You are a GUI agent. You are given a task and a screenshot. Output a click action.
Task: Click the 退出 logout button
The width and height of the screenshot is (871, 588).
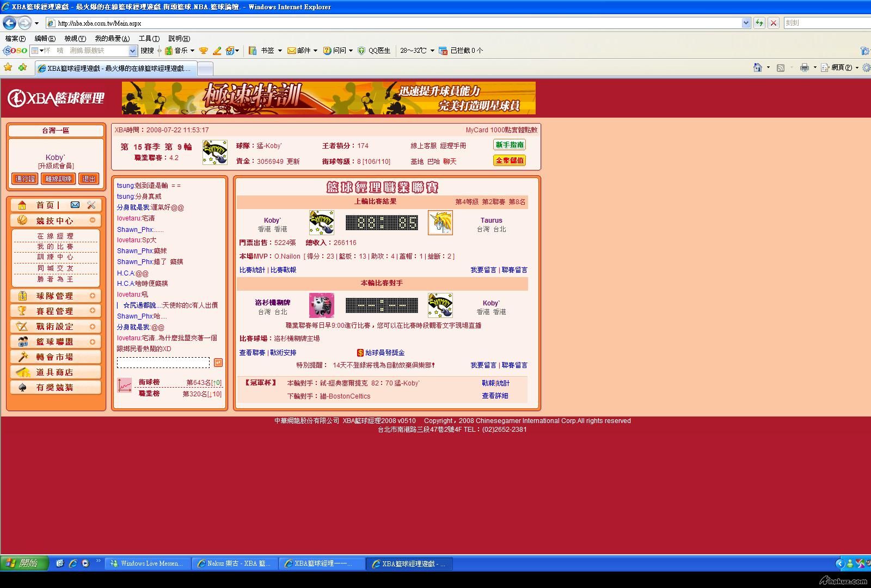click(89, 179)
